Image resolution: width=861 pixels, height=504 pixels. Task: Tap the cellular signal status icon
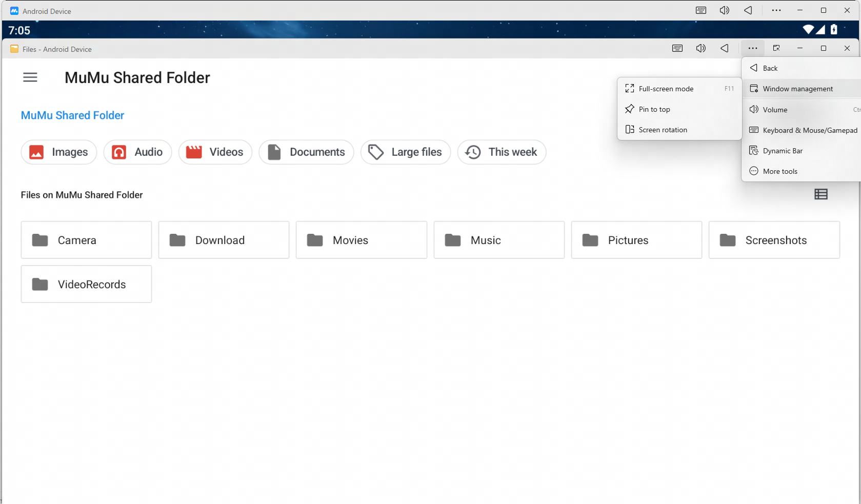pyautogui.click(x=820, y=30)
